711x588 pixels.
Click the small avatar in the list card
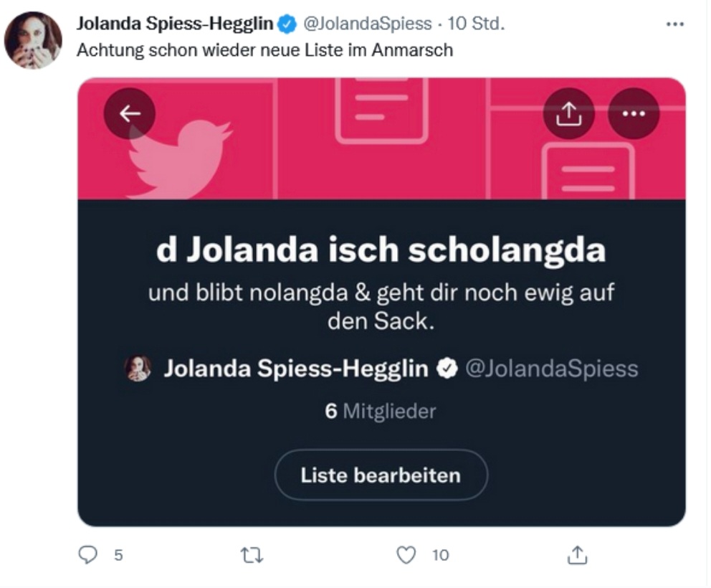(x=138, y=369)
